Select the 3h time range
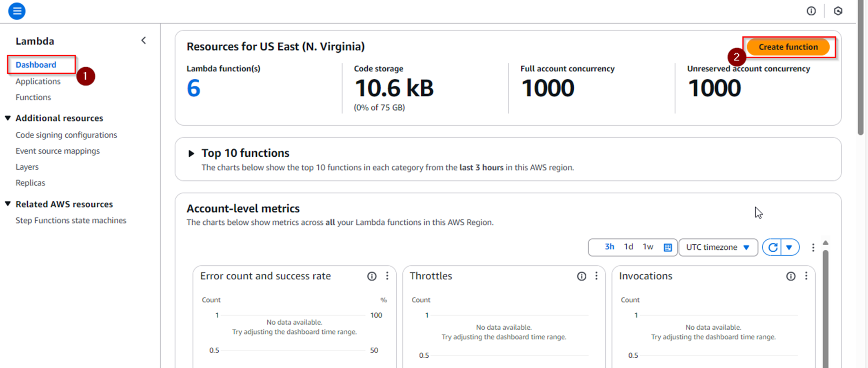This screenshot has width=868, height=368. 609,247
